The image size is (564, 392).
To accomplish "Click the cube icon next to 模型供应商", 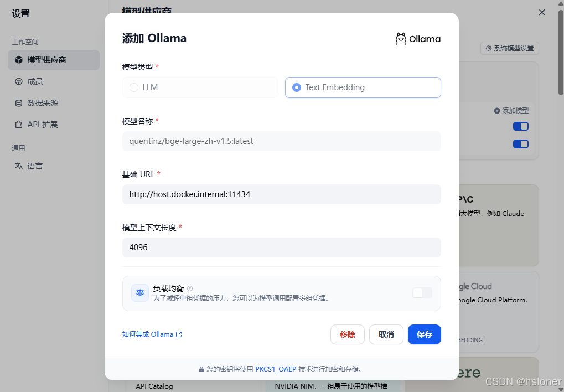I will tap(19, 60).
